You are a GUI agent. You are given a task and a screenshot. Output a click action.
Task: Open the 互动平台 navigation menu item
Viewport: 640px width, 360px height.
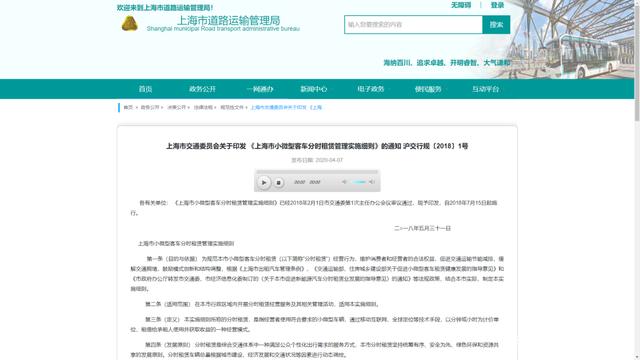click(485, 89)
